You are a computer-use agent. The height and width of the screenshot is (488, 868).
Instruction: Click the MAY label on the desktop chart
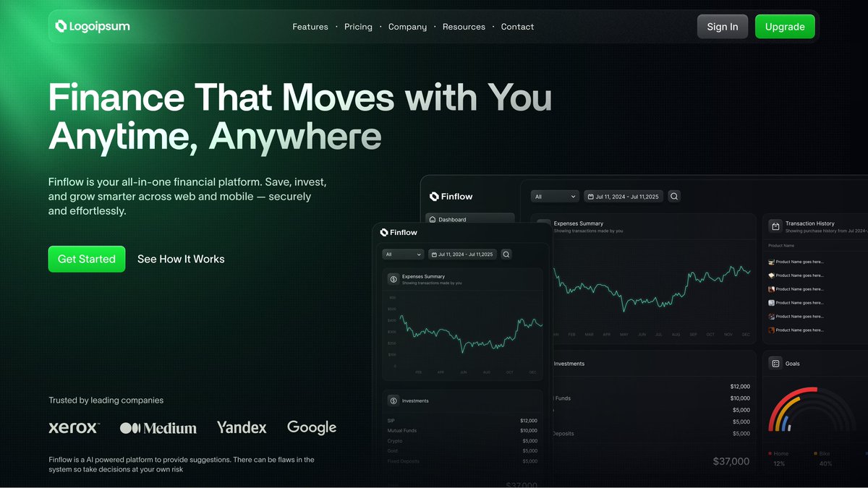tap(624, 335)
